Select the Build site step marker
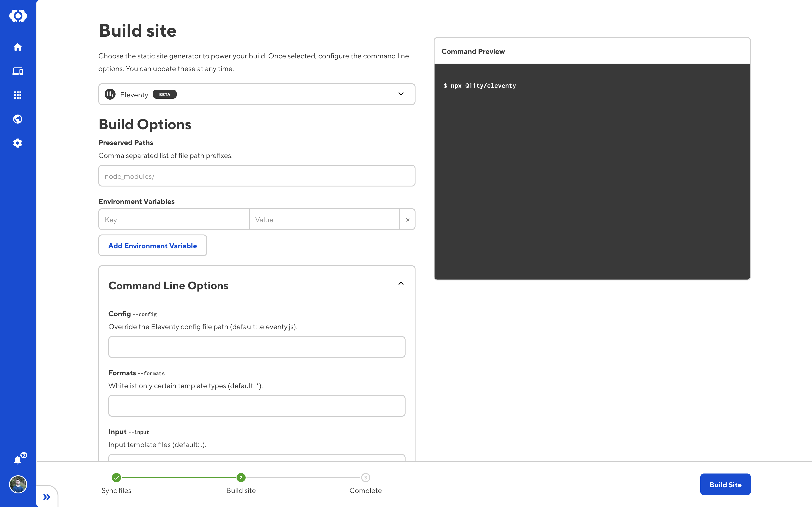This screenshot has width=812, height=507. (x=241, y=478)
